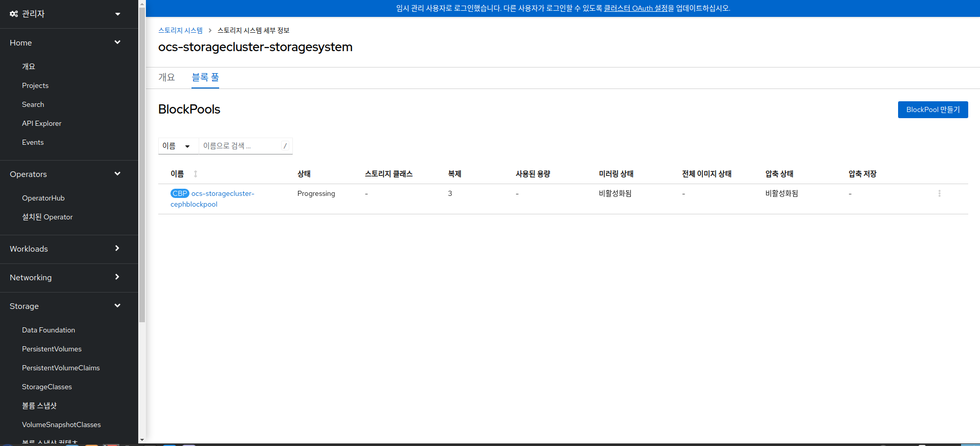Image resolution: width=980 pixels, height=446 pixels.
Task: Open Search in the Home menu
Action: coord(33,104)
